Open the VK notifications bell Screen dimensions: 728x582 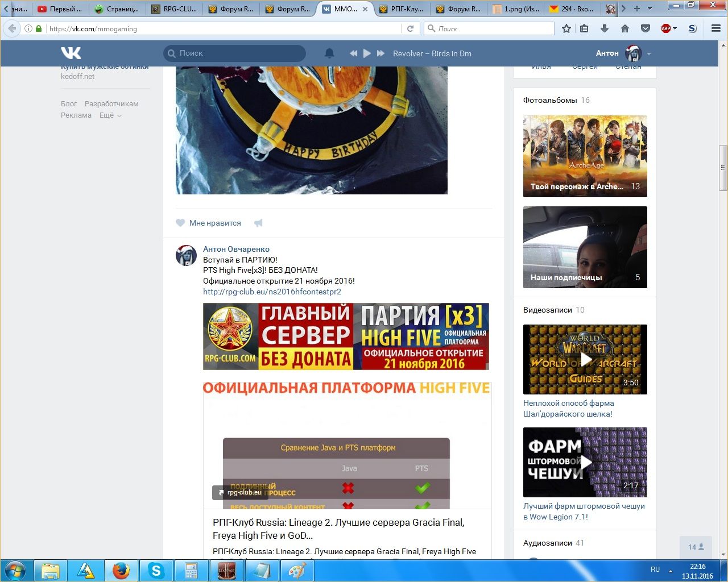[x=329, y=53]
